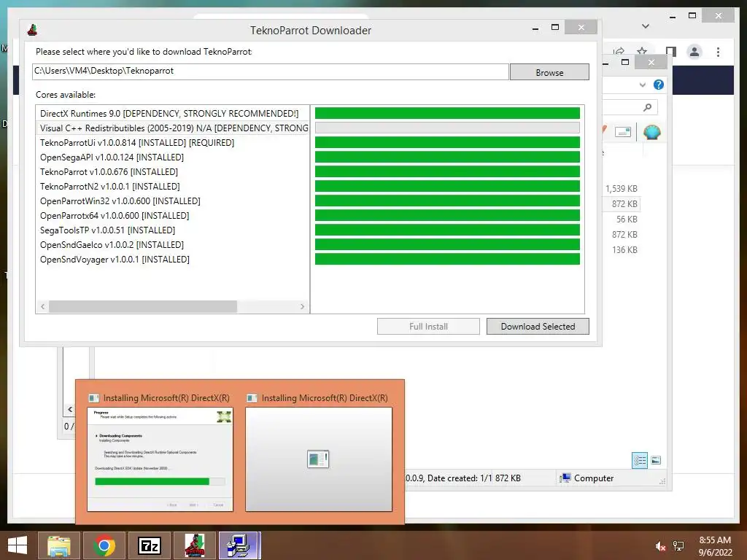Click the empty Visual C++ progress bar
The width and height of the screenshot is (747, 560).
tap(447, 128)
